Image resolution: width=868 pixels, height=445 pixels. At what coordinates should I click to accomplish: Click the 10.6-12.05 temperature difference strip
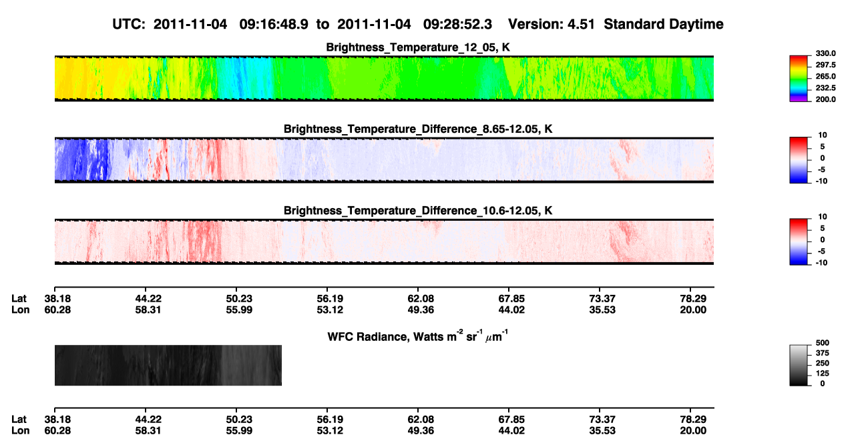coord(384,242)
